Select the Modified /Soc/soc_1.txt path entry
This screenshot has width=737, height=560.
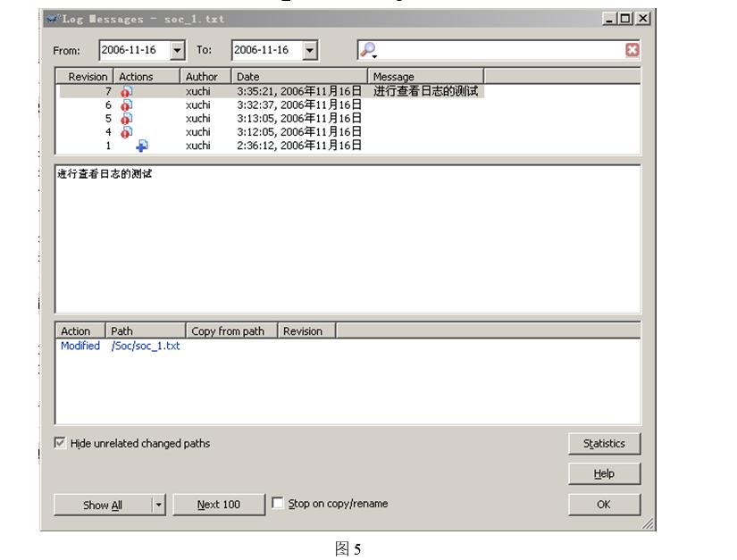point(120,346)
